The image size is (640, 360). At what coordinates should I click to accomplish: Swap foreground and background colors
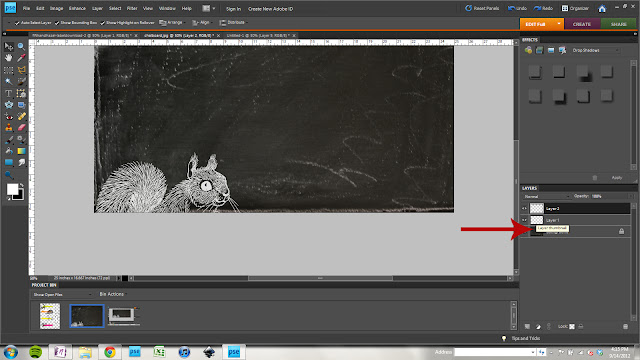[x=21, y=186]
